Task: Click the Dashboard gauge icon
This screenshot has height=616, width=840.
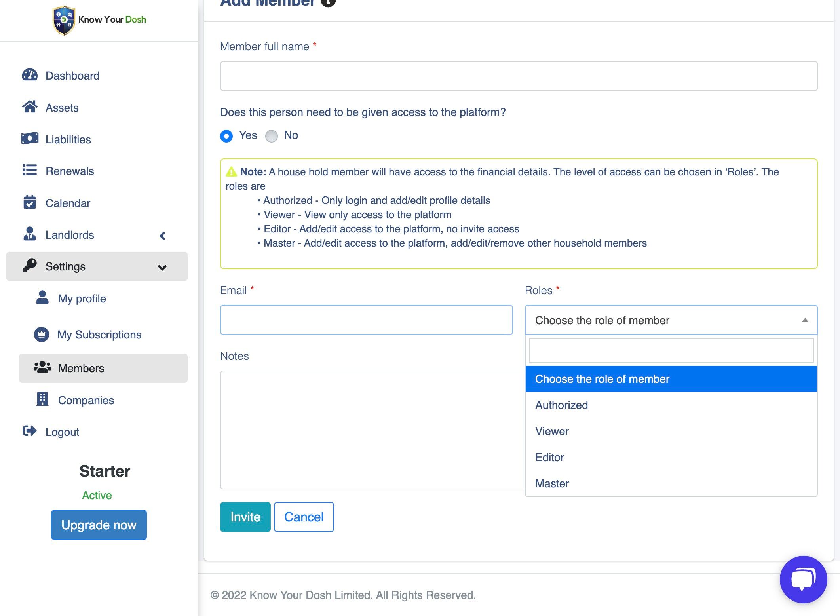Action: 30,75
